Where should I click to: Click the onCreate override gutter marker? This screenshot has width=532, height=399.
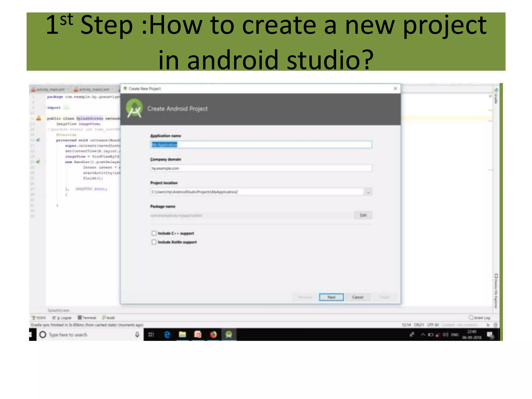(x=38, y=140)
